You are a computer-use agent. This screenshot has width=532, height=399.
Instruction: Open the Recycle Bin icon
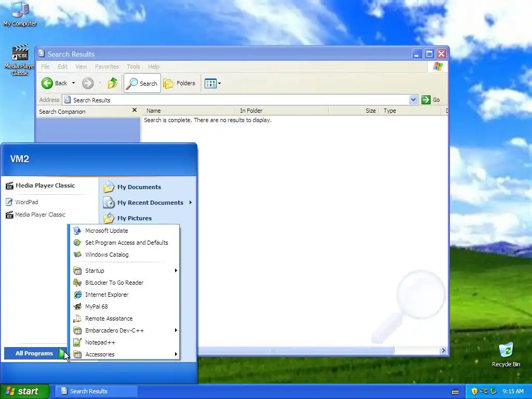pos(506,355)
